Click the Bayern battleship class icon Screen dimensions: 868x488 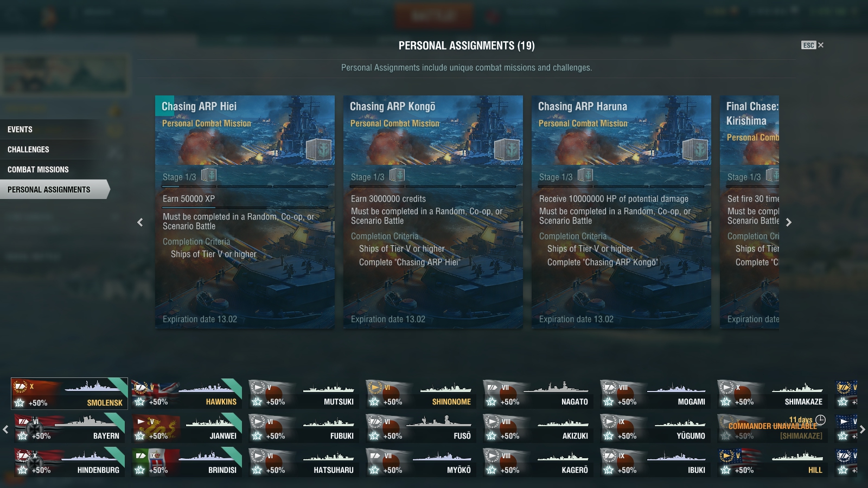tap(23, 421)
